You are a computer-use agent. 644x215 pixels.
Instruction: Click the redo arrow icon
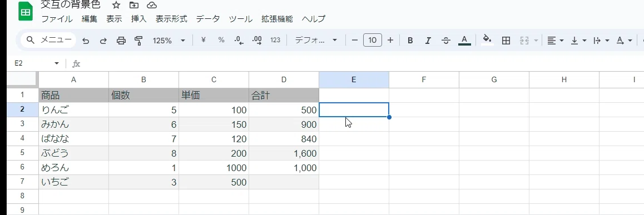click(x=103, y=40)
